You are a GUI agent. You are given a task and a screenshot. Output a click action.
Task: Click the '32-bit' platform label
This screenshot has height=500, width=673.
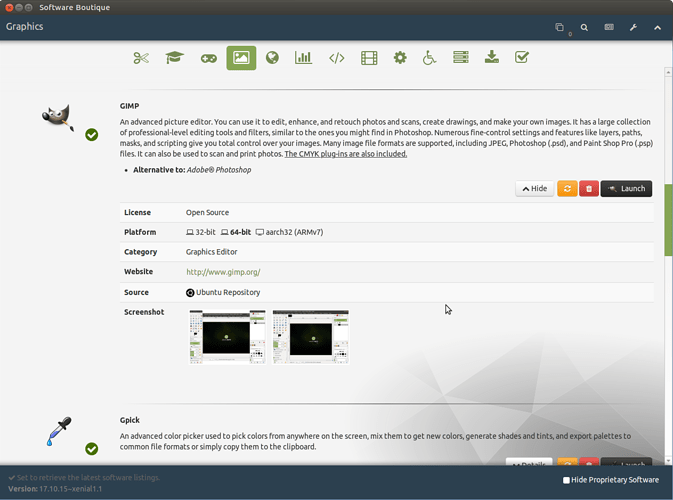pyautogui.click(x=205, y=232)
